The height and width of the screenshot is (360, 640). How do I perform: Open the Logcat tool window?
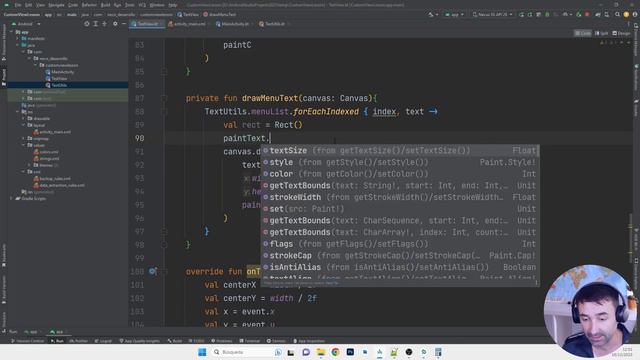(103, 341)
